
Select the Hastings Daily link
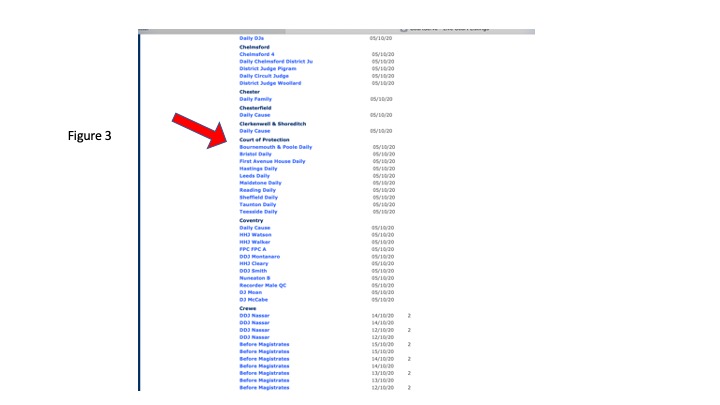(258, 169)
